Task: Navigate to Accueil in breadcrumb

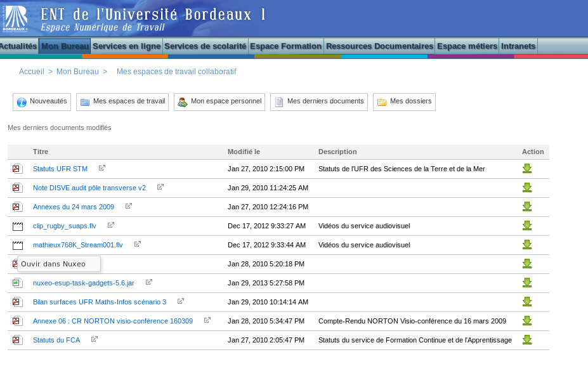Action: 31,72
